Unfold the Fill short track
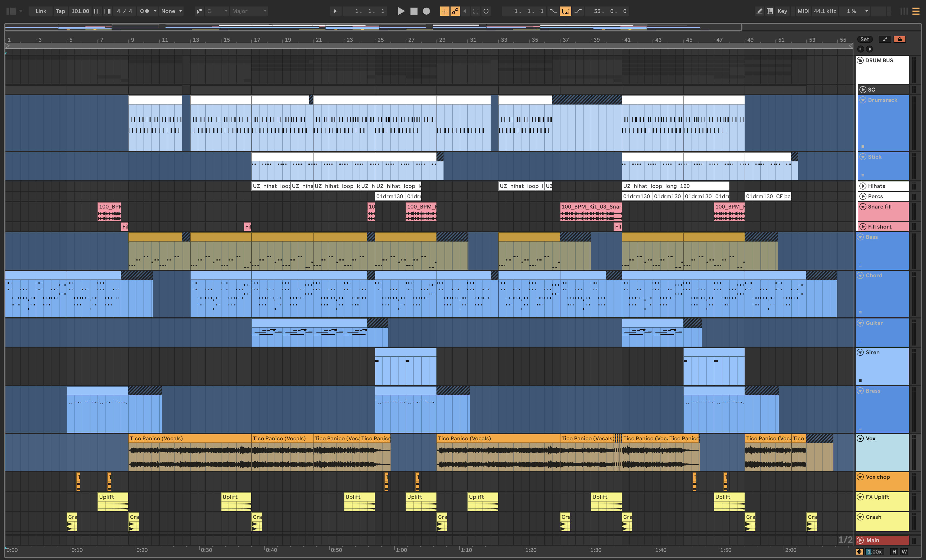 point(863,227)
